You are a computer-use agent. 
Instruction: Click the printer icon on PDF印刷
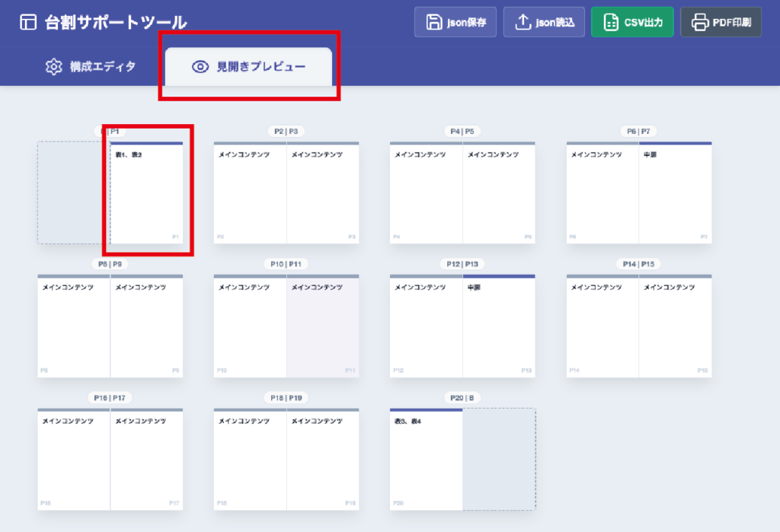coord(699,22)
